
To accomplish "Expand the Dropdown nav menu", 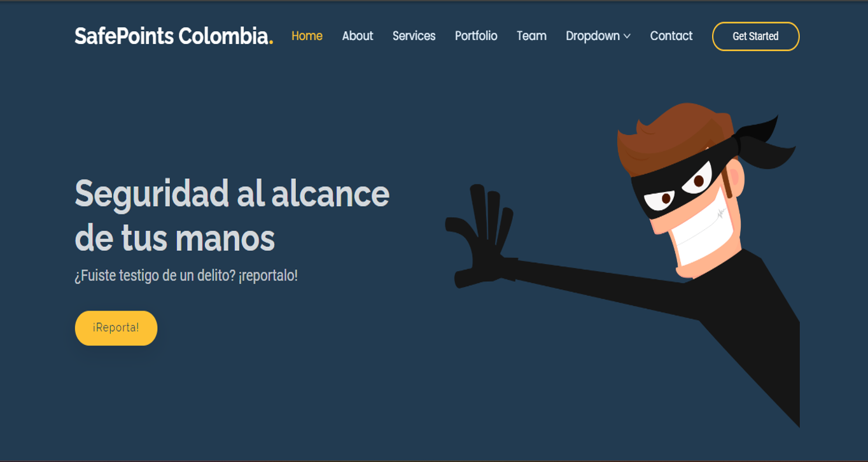I will click(x=598, y=36).
